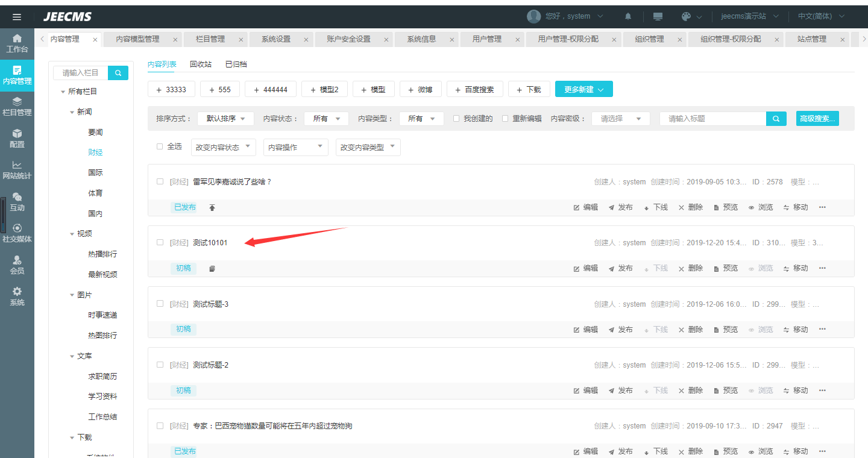Enable the 我创建的 checkbox
Screen dimensions: 868x458
[x=456, y=119]
